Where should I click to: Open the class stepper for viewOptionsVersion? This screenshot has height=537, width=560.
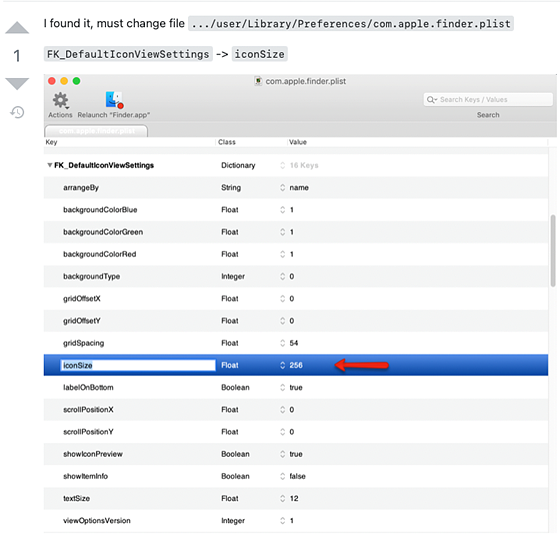click(x=282, y=521)
